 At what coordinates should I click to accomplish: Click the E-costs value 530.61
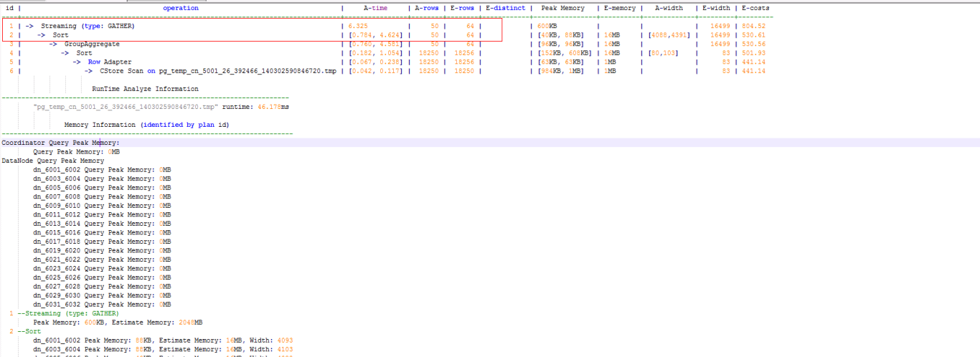pyautogui.click(x=753, y=35)
